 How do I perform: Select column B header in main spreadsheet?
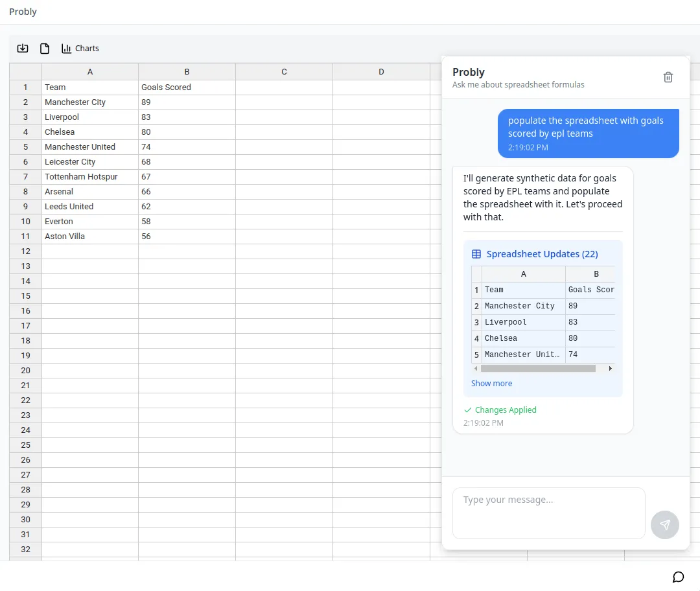click(x=187, y=71)
